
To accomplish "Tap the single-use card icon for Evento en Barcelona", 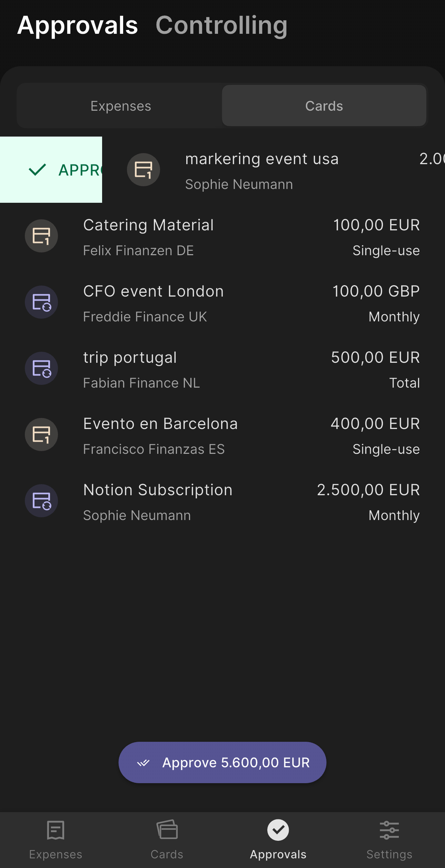I will point(41,435).
